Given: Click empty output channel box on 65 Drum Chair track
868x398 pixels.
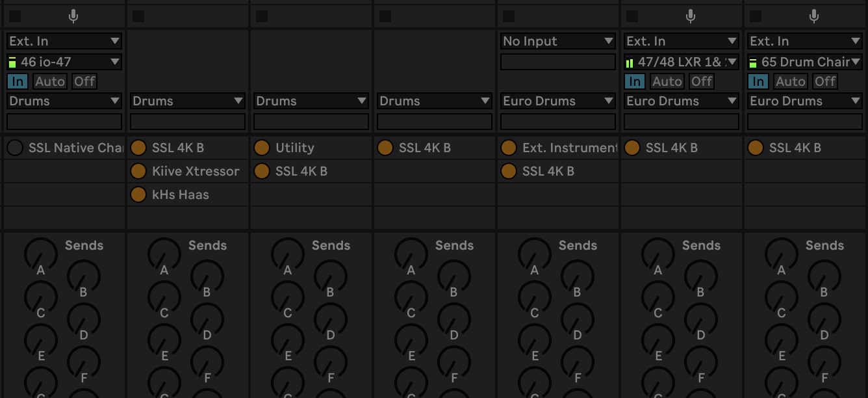Looking at the screenshot, I should pos(805,122).
